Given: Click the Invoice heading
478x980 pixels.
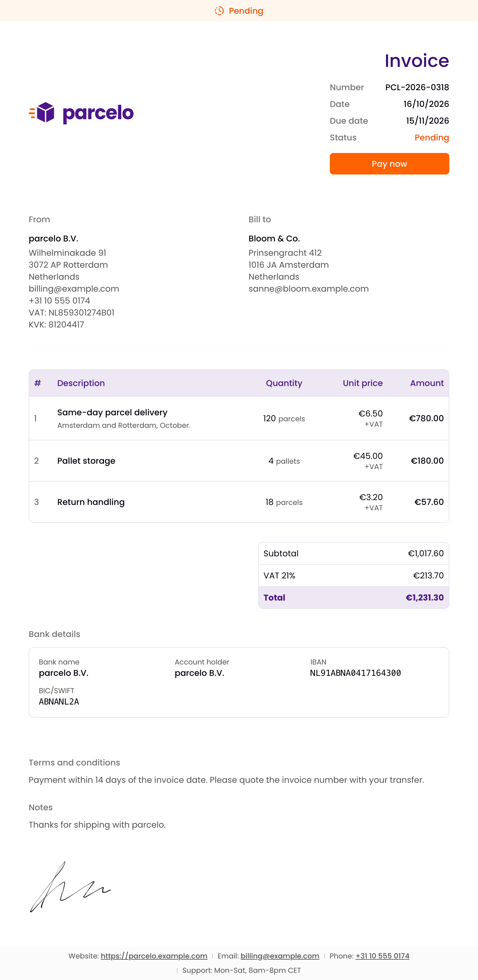Looking at the screenshot, I should click(417, 60).
